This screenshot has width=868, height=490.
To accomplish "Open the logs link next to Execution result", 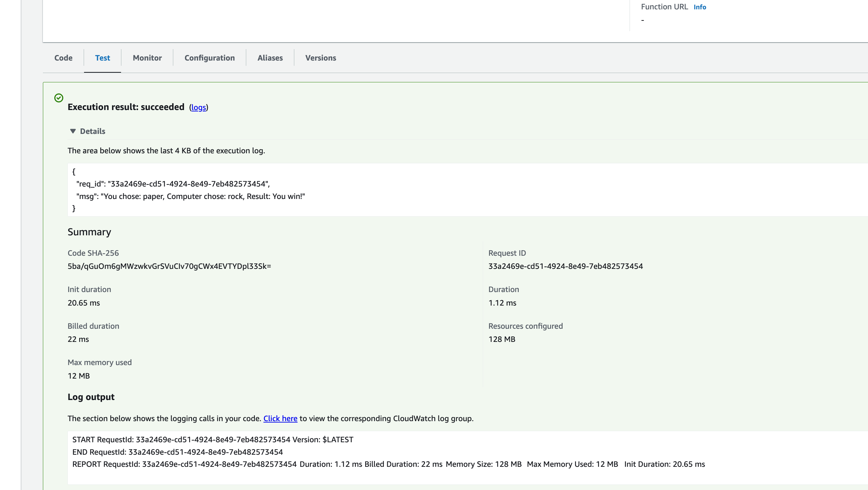I will pos(198,107).
